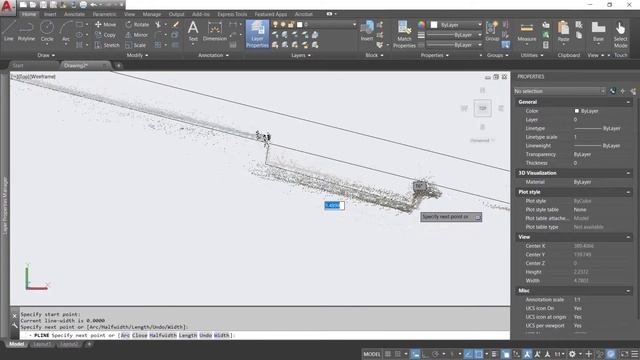The height and width of the screenshot is (360, 640).
Task: Select the Line tool
Action: 9,31
